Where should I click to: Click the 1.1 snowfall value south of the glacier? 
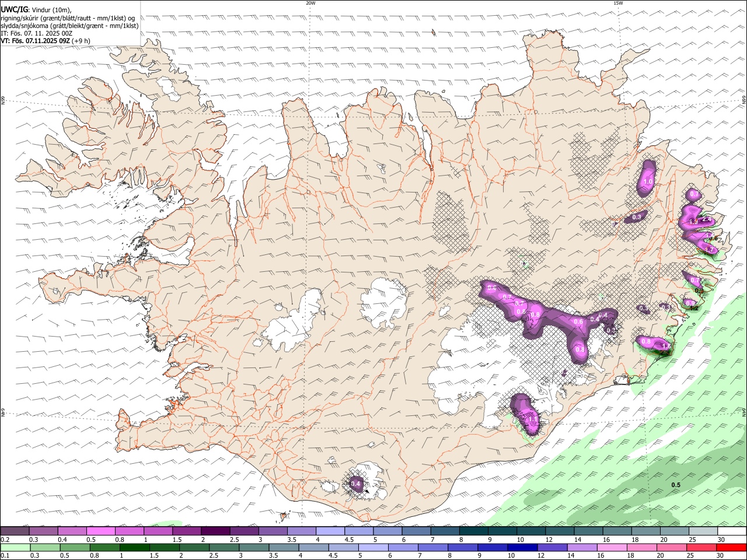point(532,419)
